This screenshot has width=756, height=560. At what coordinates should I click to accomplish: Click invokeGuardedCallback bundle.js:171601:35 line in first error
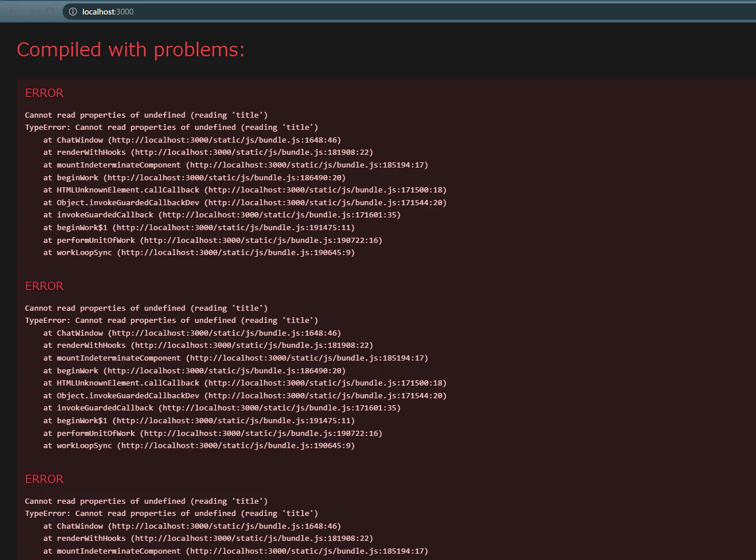[222, 214]
